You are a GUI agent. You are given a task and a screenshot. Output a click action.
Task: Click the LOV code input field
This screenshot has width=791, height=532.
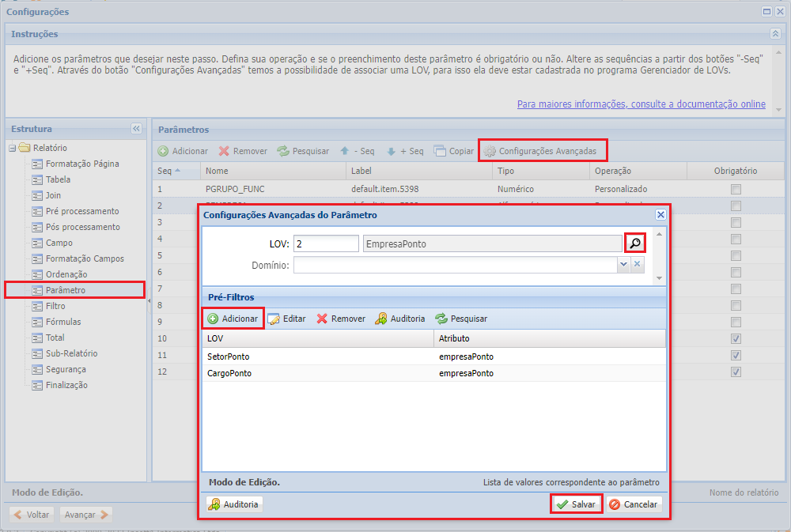tap(326, 244)
